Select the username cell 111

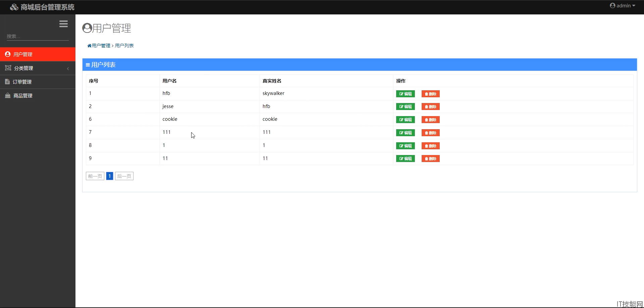pyautogui.click(x=210, y=133)
